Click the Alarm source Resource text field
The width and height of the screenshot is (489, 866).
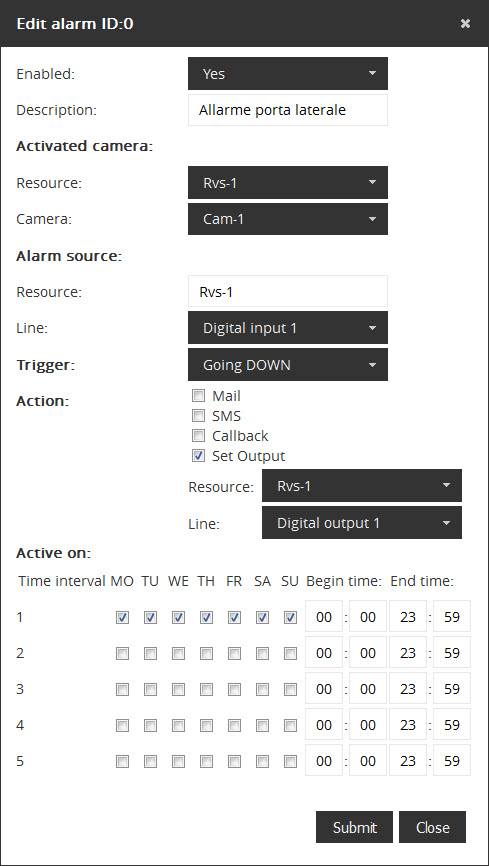click(288, 292)
